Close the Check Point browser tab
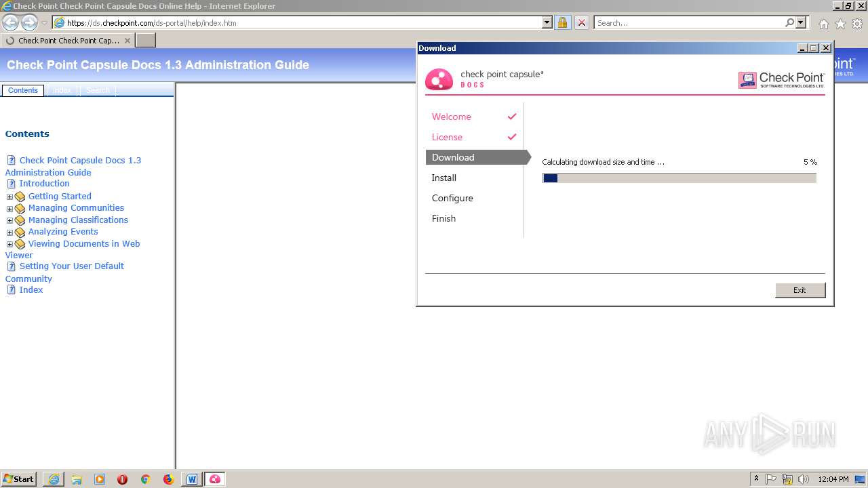The width and height of the screenshot is (868, 488). click(x=127, y=41)
